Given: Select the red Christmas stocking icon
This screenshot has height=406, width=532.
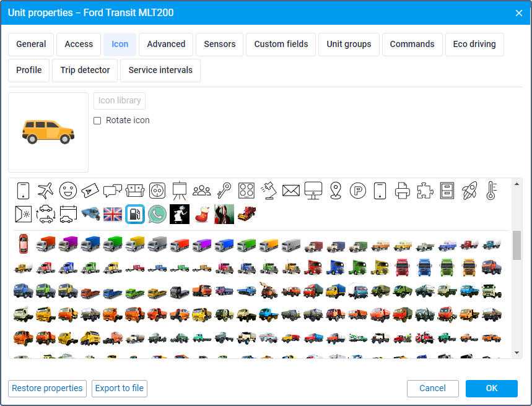Looking at the screenshot, I should (202, 214).
